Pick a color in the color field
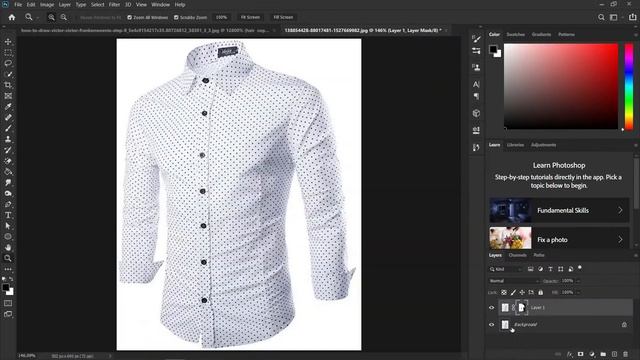The height and width of the screenshot is (360, 640). [561, 87]
